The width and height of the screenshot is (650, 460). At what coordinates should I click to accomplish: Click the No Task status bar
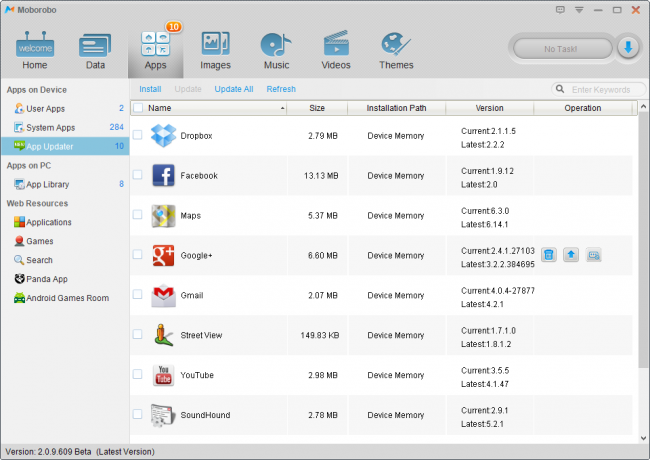click(562, 49)
